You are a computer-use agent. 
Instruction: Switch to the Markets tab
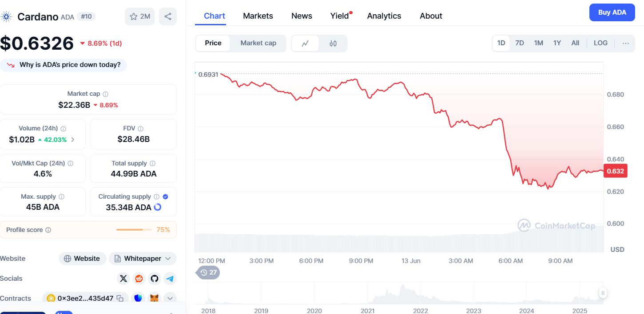tap(258, 16)
